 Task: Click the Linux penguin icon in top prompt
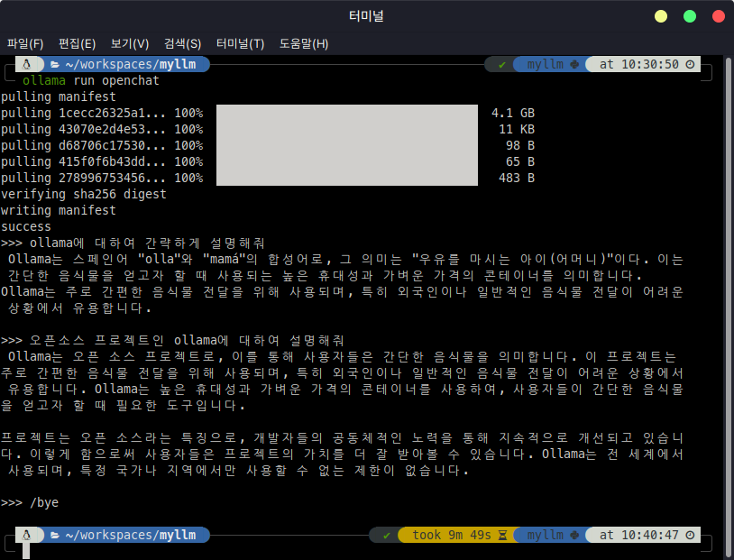point(27,64)
